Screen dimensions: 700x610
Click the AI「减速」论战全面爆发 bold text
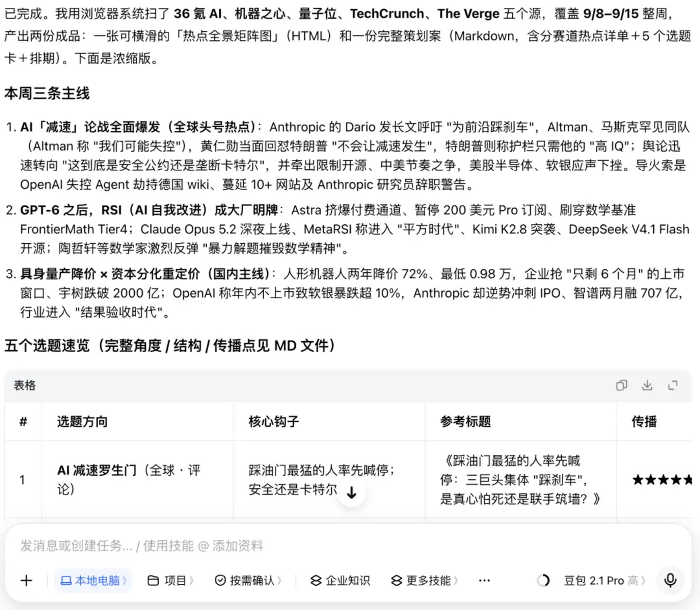click(x=138, y=127)
